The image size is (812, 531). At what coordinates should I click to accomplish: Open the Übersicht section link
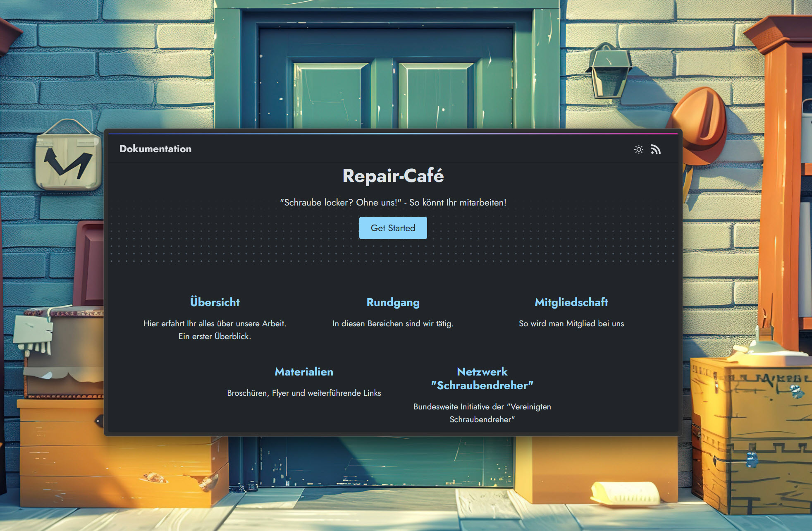[215, 302]
